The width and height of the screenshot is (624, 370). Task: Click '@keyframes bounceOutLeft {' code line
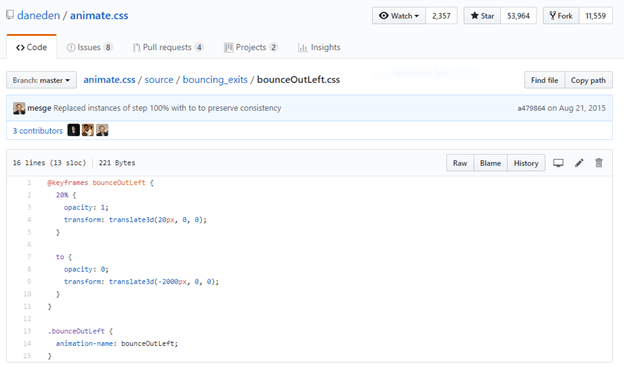click(101, 183)
